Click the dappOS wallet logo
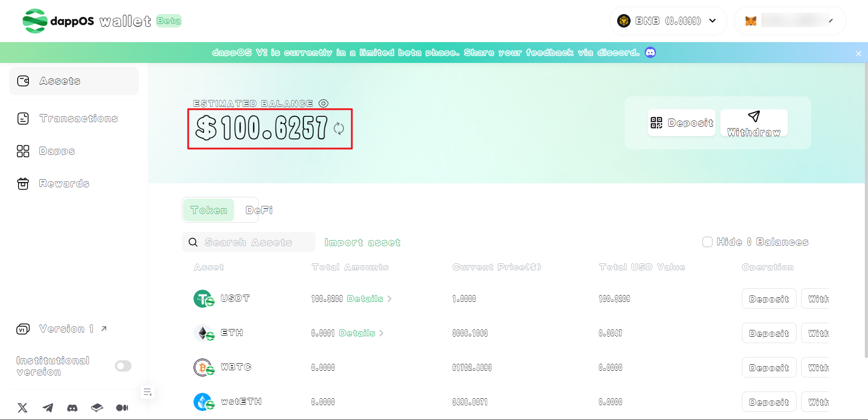Image resolution: width=868 pixels, height=420 pixels. click(87, 21)
